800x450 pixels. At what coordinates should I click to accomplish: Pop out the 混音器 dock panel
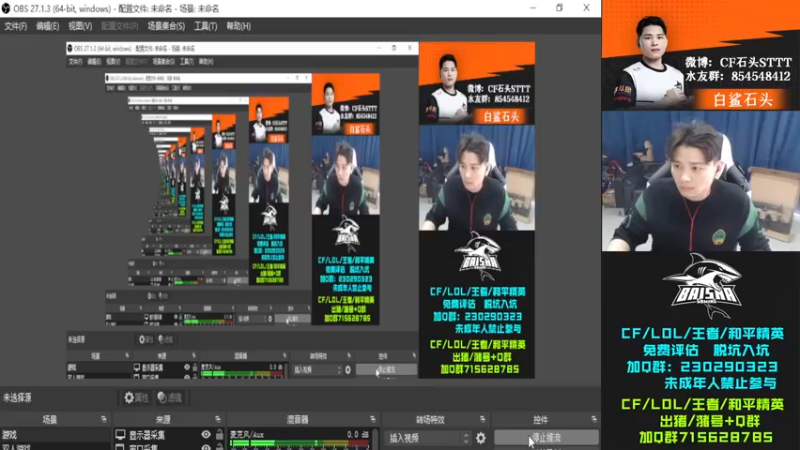pyautogui.click(x=372, y=419)
